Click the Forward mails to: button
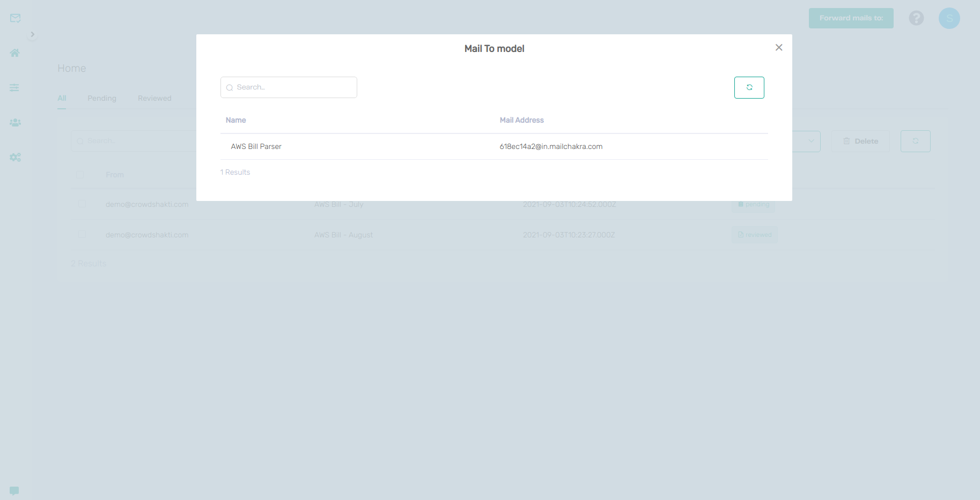Viewport: 980px width, 500px height. tap(851, 18)
